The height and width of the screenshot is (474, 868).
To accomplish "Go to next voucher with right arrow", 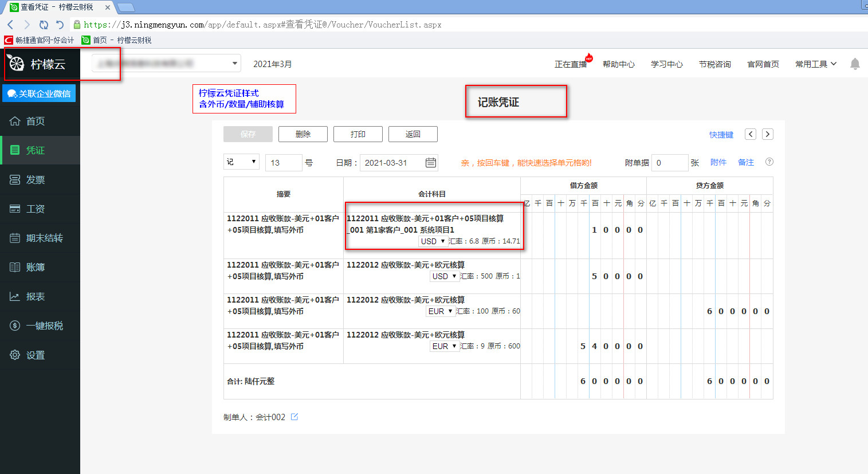I will click(x=768, y=134).
